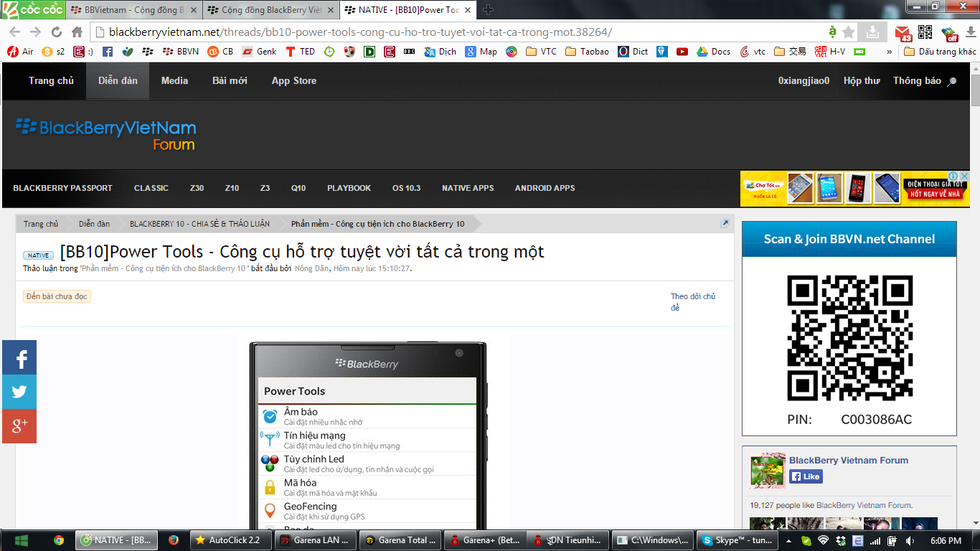Open the Dịch translate bookmark
The height and width of the screenshot is (551, 980).
pos(440,52)
